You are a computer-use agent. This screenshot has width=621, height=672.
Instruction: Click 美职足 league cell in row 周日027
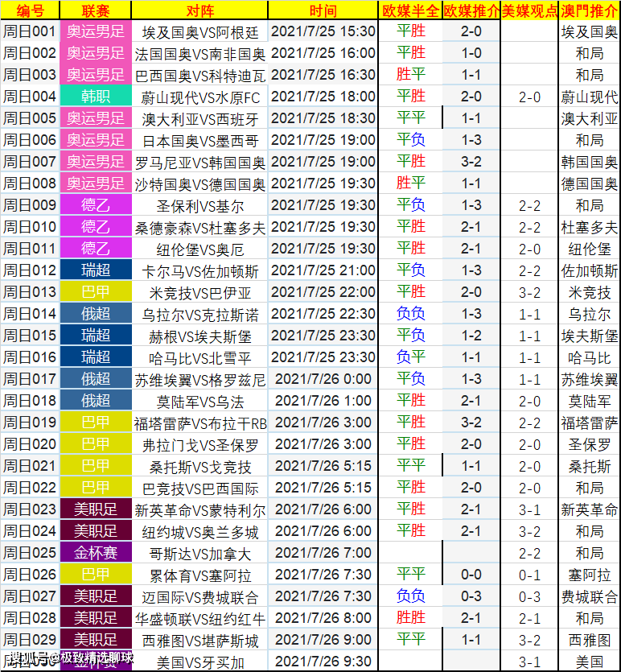click(96, 596)
